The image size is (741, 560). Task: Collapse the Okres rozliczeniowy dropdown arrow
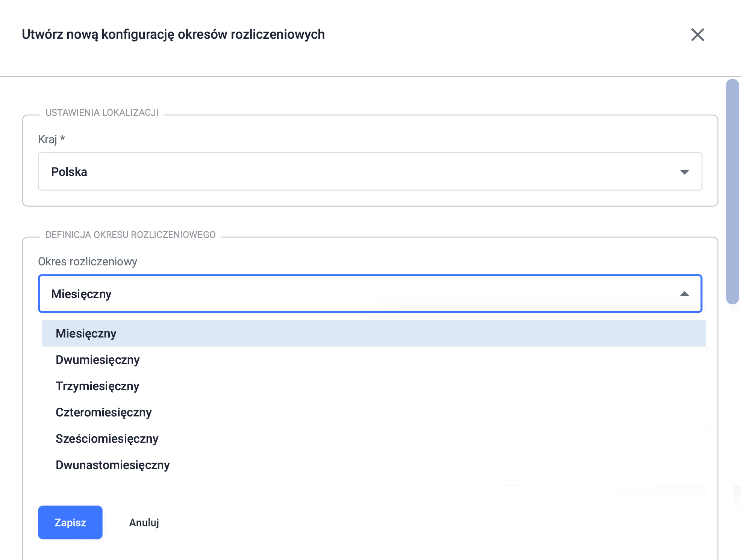[684, 294]
